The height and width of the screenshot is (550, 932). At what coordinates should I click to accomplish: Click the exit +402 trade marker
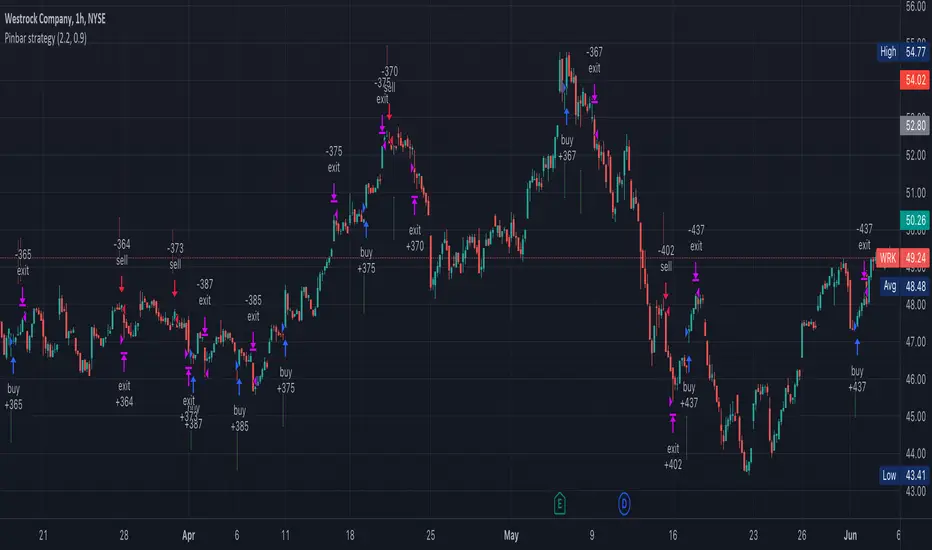click(673, 456)
